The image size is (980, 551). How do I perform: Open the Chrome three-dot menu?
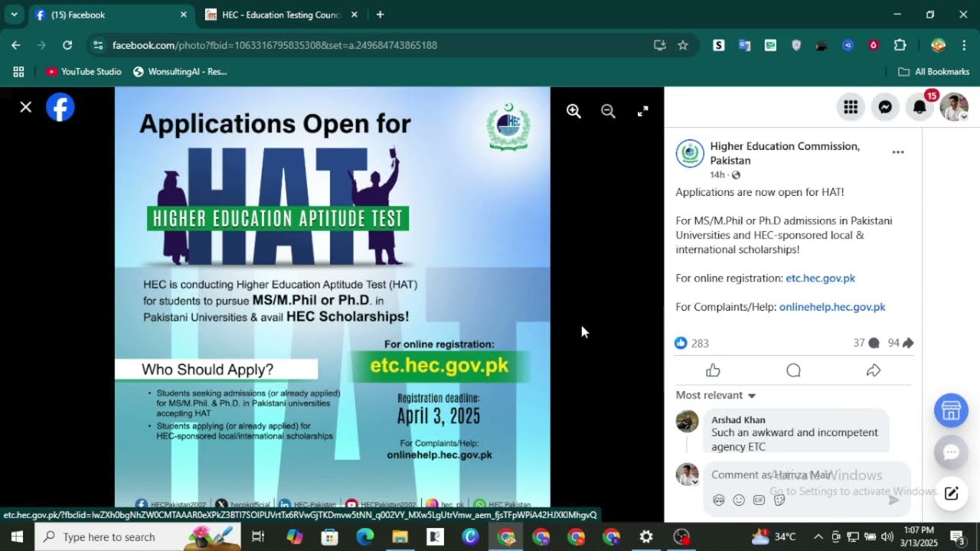click(963, 45)
